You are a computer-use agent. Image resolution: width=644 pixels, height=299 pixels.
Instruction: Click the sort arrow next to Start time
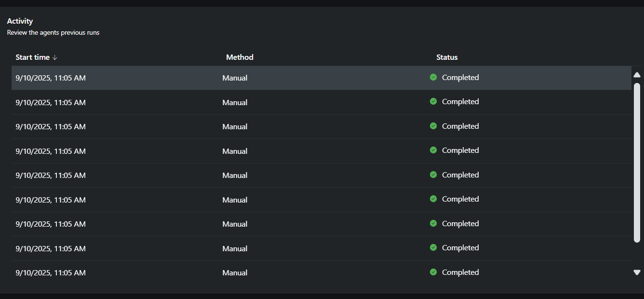click(55, 57)
